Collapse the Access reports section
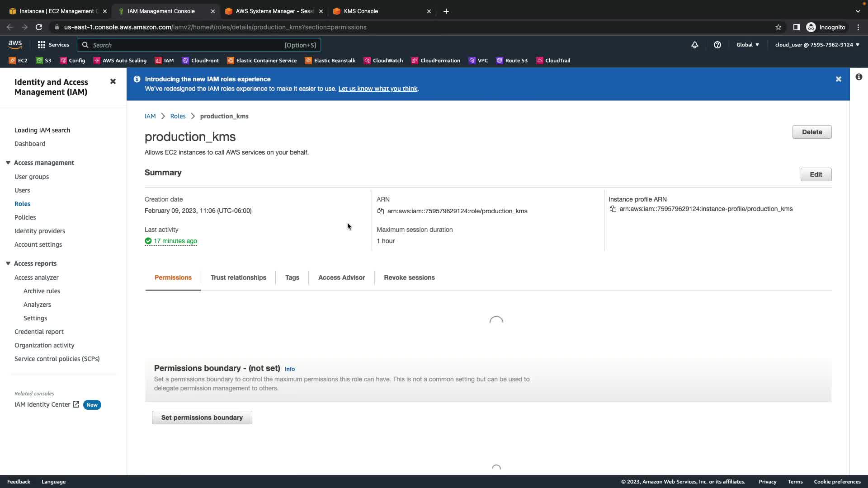 [x=8, y=263]
